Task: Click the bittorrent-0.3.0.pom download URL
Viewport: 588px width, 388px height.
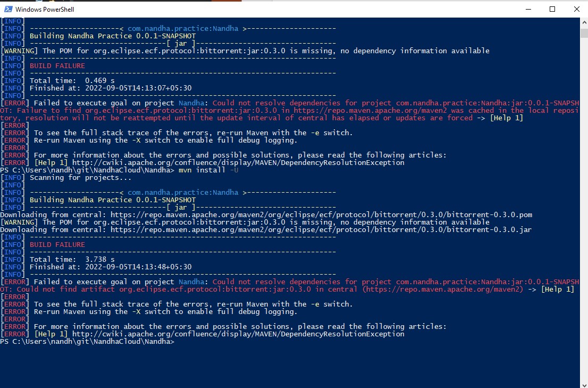Action: point(321,215)
